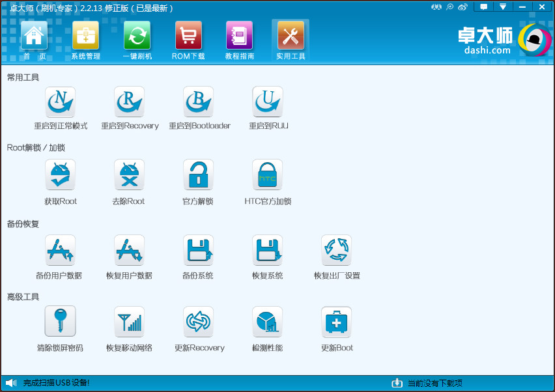Click the 卓大师 dashi.com logo
Viewport: 555px width, 392px height.
[504, 40]
